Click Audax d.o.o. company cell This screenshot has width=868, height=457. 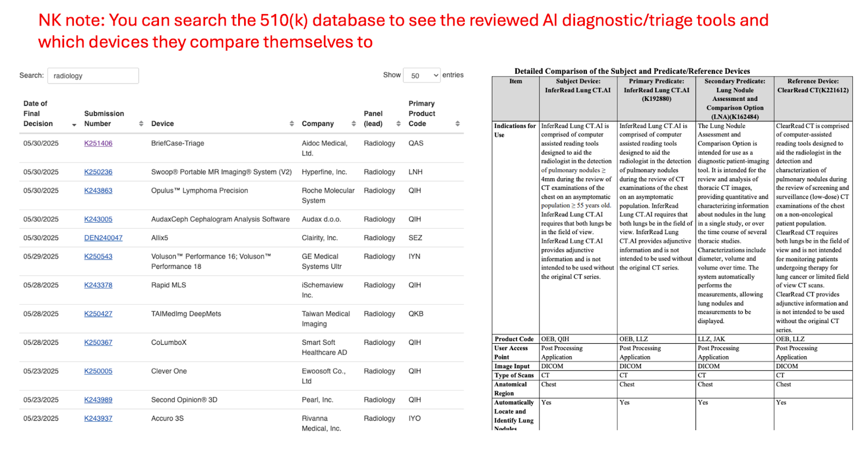pos(321,219)
